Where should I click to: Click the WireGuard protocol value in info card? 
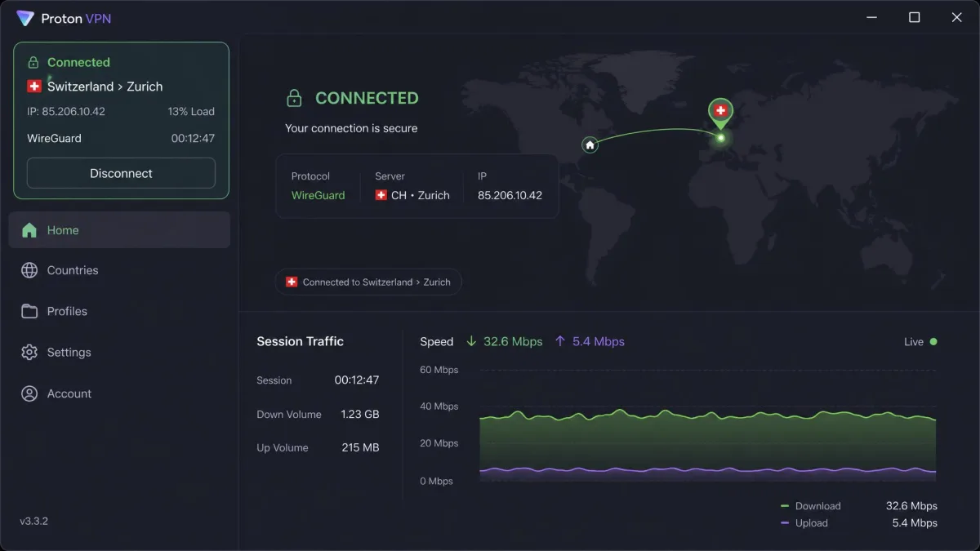coord(318,195)
